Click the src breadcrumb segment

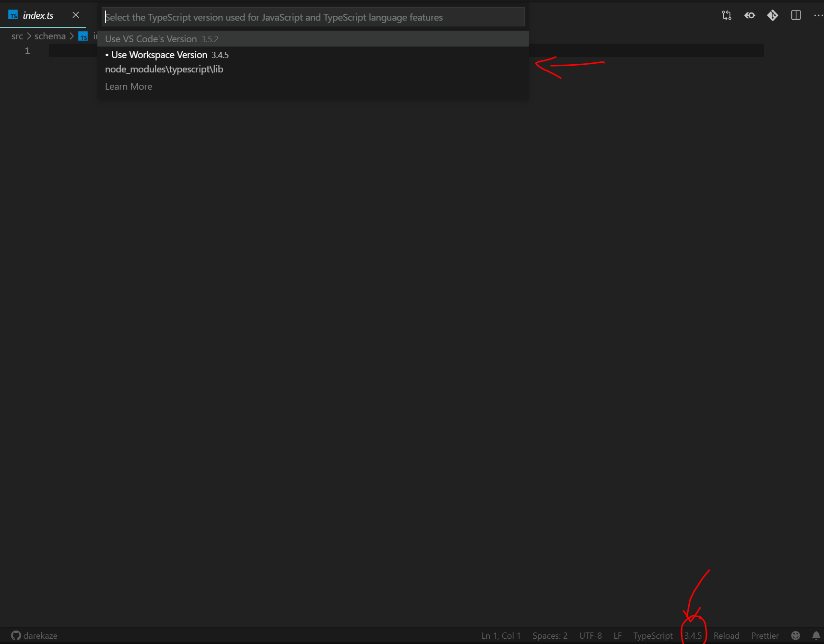coord(17,36)
